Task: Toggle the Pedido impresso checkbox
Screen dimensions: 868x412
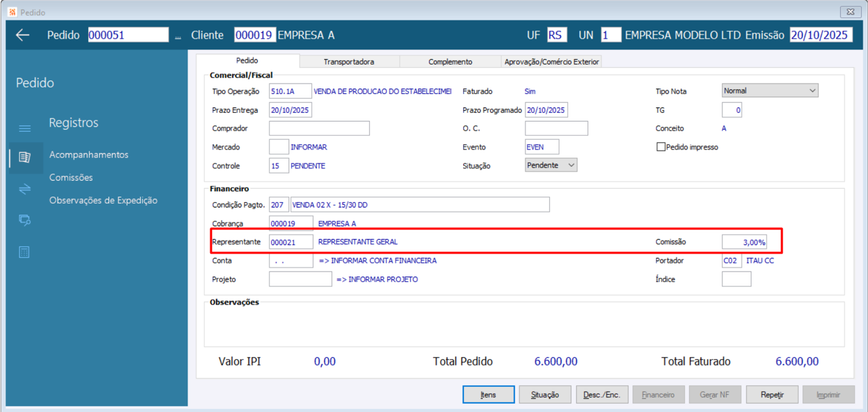Action: point(660,147)
